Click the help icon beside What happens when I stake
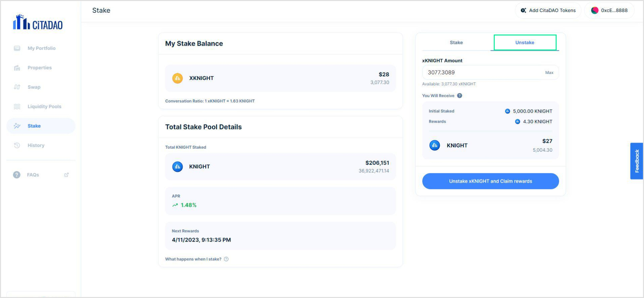The width and height of the screenshot is (644, 298). pyautogui.click(x=226, y=259)
